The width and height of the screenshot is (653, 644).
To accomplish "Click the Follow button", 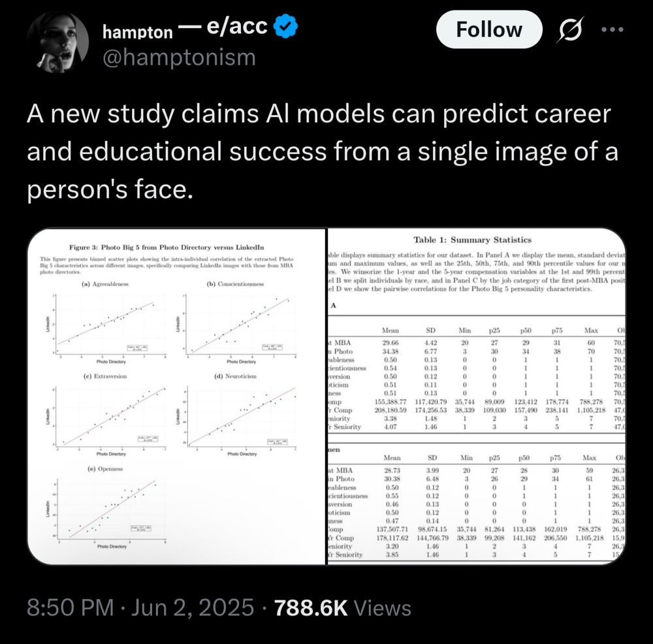I will tap(489, 29).
